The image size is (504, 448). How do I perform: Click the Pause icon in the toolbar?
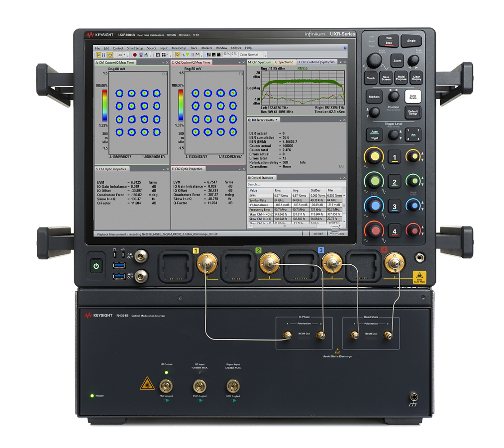(103, 55)
